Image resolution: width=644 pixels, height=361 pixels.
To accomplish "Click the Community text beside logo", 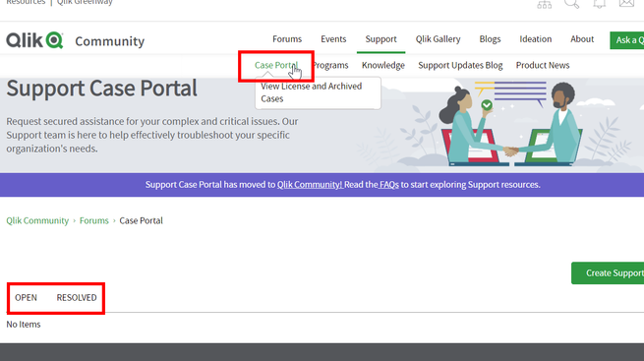I will point(110,41).
